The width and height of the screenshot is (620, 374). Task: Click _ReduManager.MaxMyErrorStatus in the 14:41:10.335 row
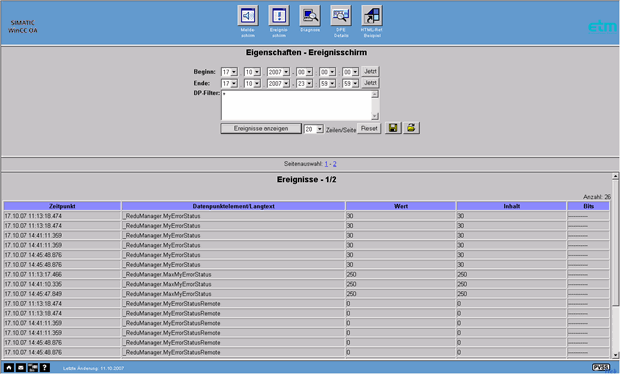[x=167, y=284]
